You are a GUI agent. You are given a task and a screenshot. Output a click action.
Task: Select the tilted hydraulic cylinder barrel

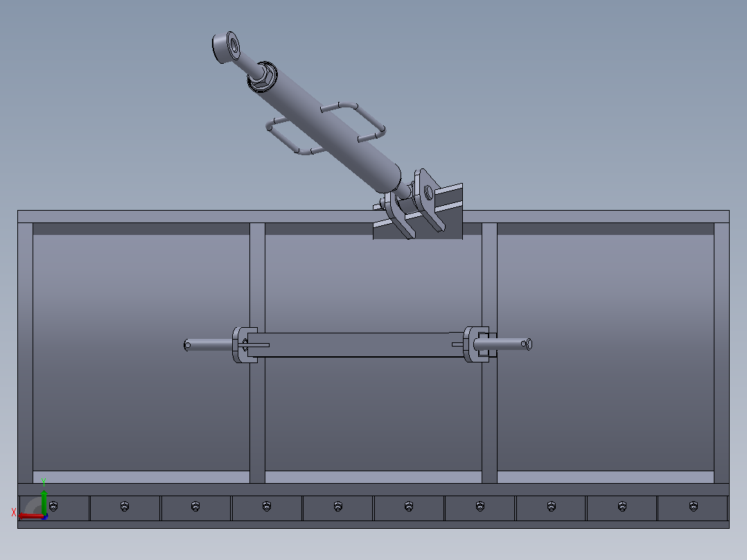tap(328, 129)
